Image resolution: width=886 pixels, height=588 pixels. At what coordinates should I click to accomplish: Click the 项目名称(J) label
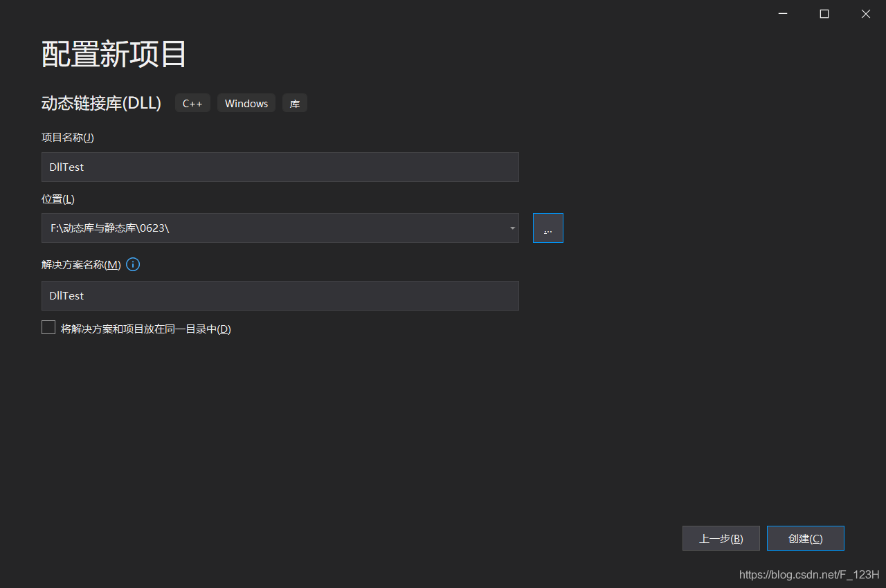[x=68, y=137]
